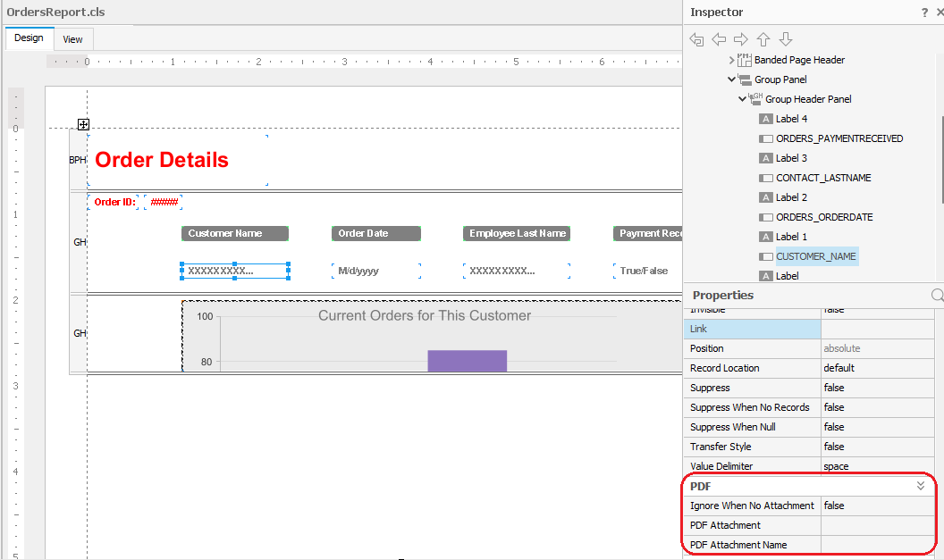944x560 pixels.
Task: Click the PDF Attachment Name value field
Action: 877,544
